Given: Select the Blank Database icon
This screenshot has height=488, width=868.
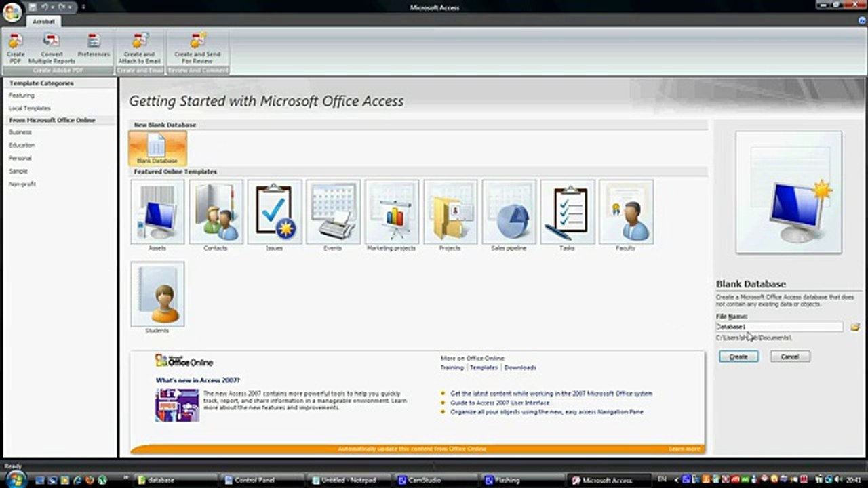Looking at the screenshot, I should pos(157,148).
